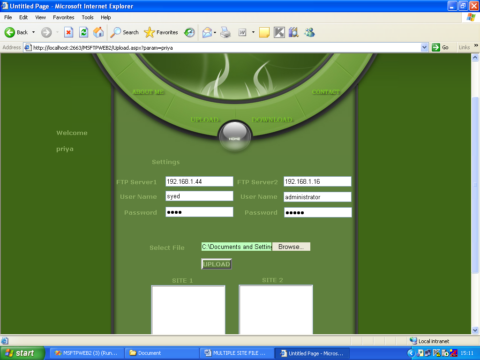
Task: Click the Research books toolbar icon
Action: pyautogui.click(x=294, y=32)
